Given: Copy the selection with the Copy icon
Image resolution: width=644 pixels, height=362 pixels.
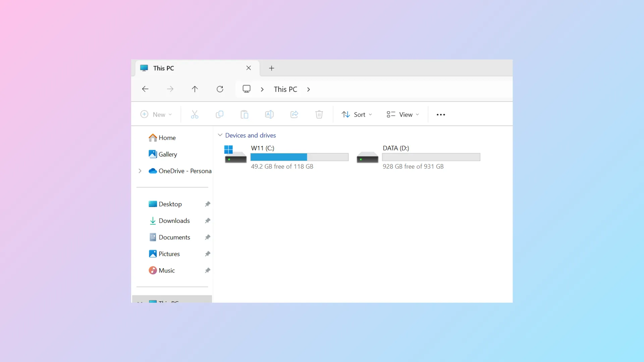Looking at the screenshot, I should (219, 114).
